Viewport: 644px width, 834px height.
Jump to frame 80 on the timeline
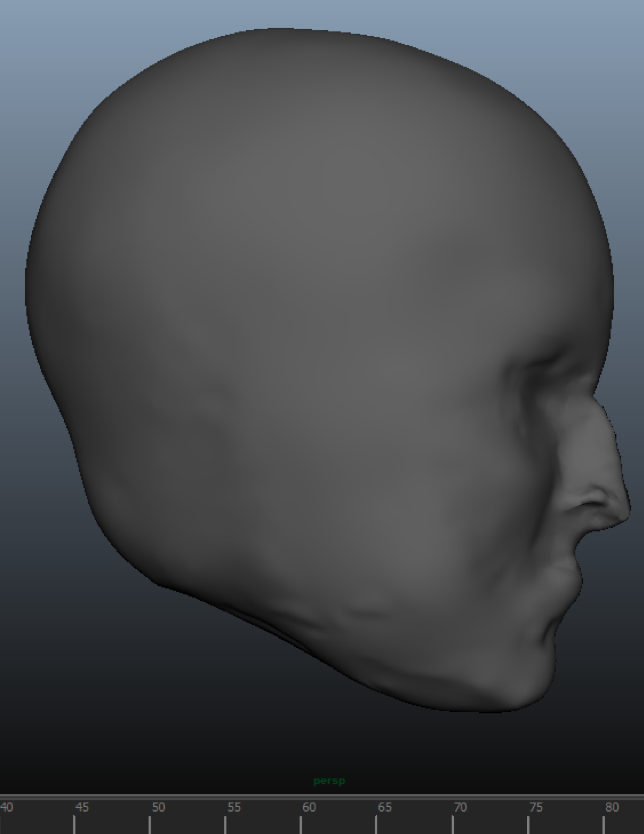(612, 807)
